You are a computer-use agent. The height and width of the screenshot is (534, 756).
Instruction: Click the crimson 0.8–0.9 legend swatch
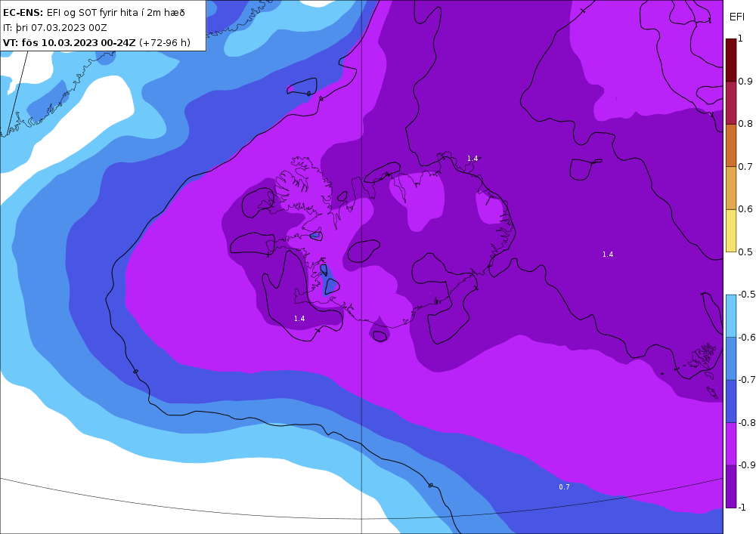pos(731,103)
